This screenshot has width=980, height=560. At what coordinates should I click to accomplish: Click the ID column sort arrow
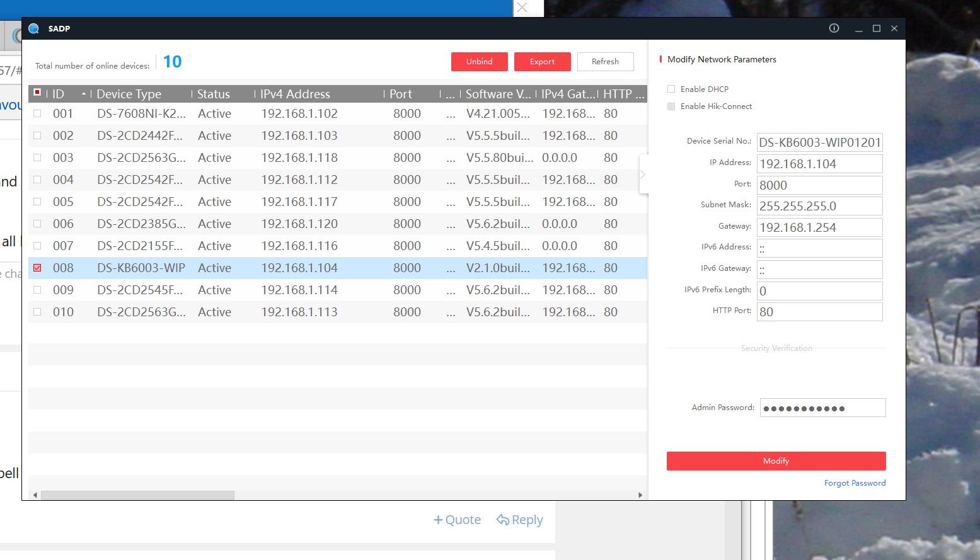[84, 94]
